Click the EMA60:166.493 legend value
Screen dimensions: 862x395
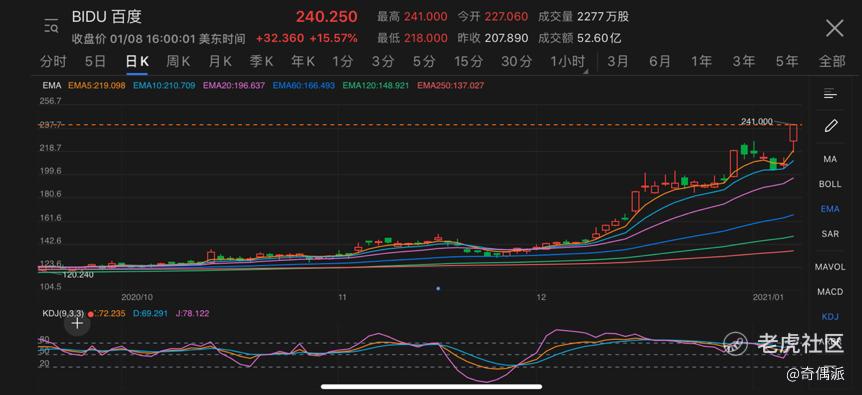pos(304,86)
